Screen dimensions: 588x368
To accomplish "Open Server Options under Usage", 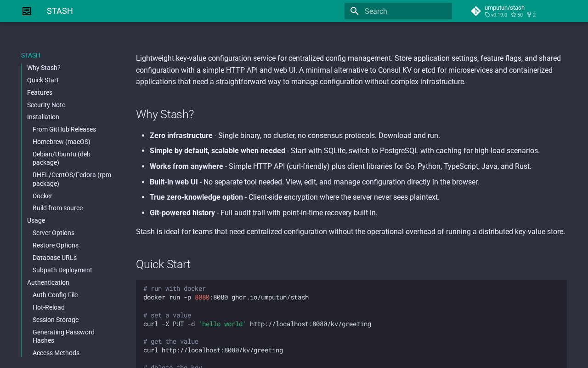I will coord(53,233).
